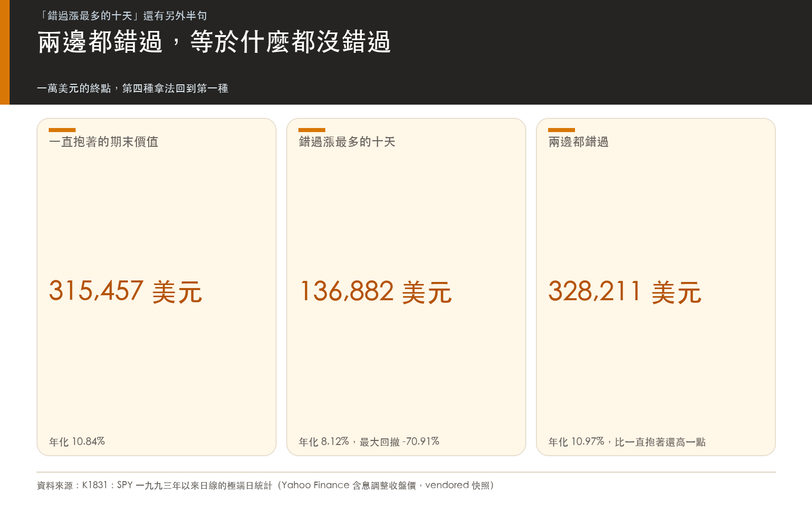This screenshot has width=812, height=508.
Task: Click the subtitle「錯過漲最多的十天」還有另外半句
Action: (122, 16)
